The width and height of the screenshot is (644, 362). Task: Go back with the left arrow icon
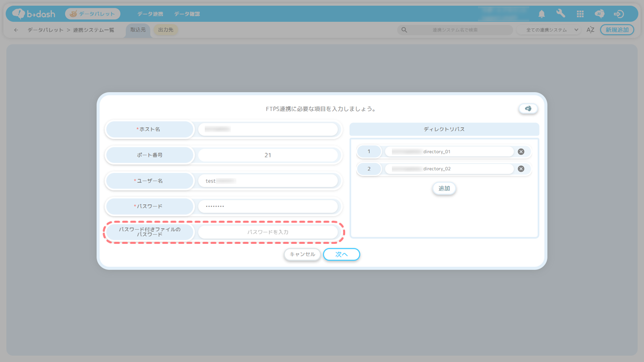click(x=16, y=30)
